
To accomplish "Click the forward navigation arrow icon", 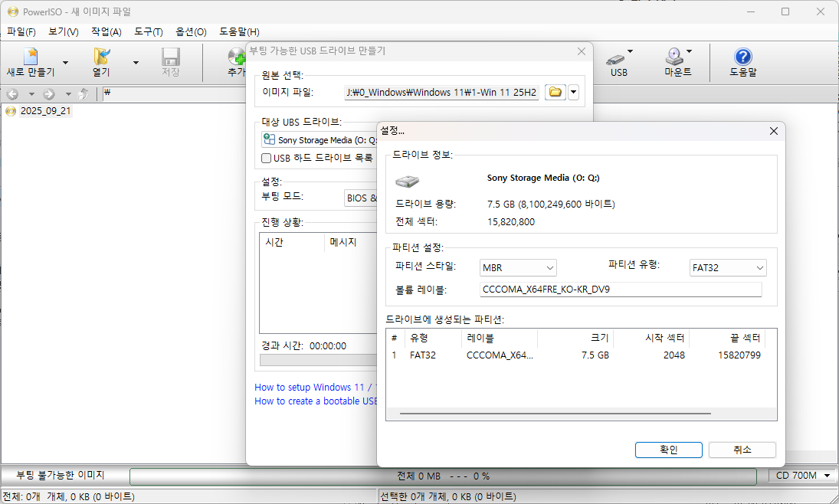I will click(x=49, y=94).
